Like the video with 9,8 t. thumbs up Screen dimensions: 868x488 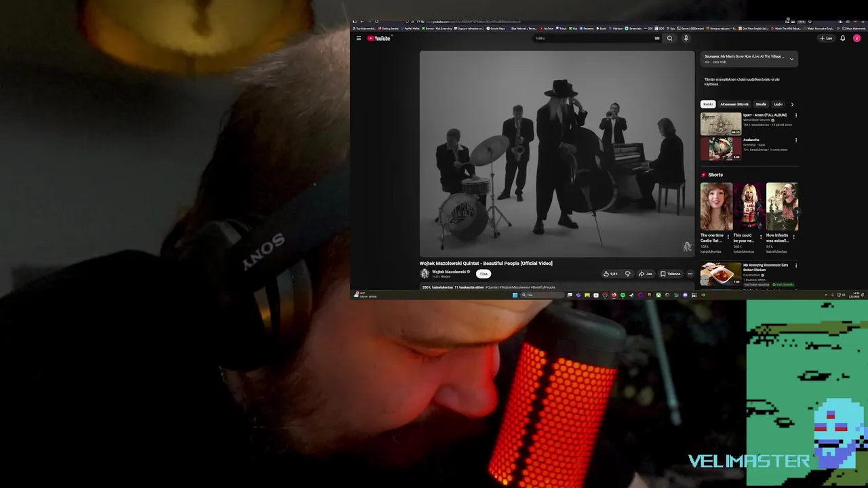pos(610,274)
